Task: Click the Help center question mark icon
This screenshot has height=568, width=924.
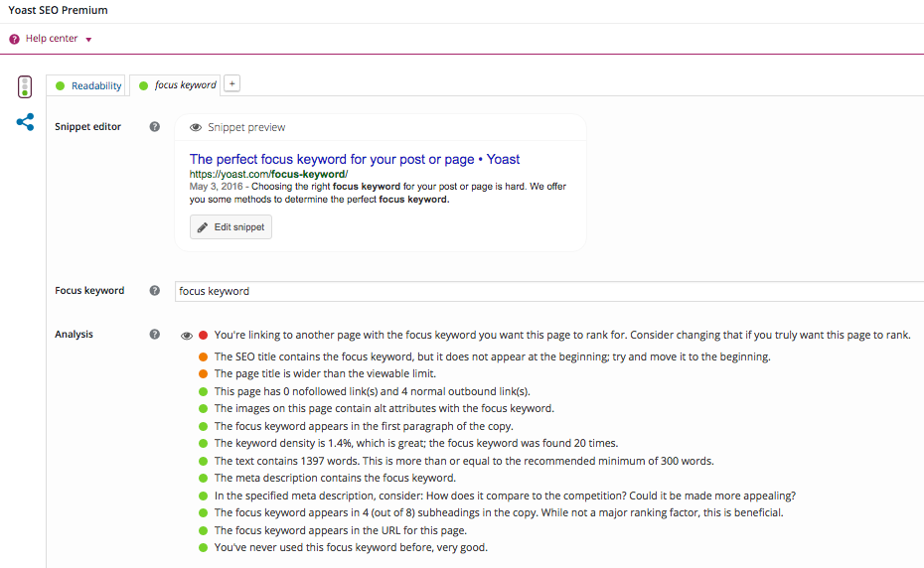Action: click(14, 39)
